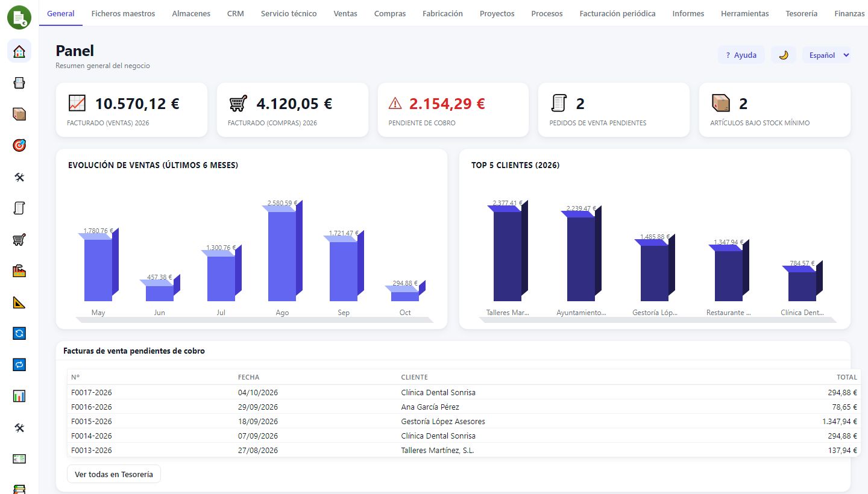The width and height of the screenshot is (868, 494).
Task: Click the crossed tools icon under the target icon
Action: point(19,177)
